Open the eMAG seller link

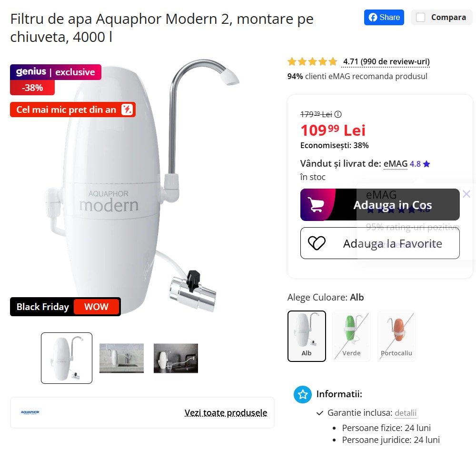(x=396, y=164)
